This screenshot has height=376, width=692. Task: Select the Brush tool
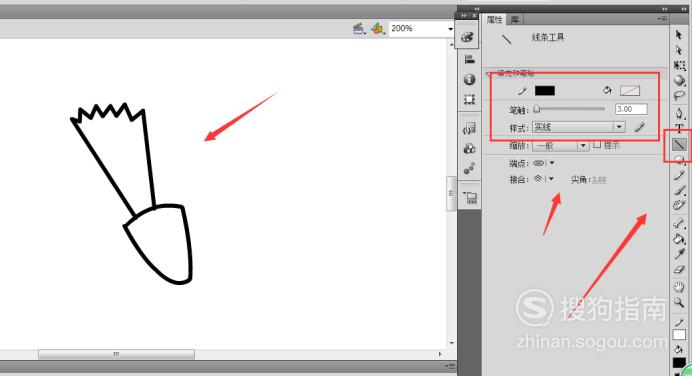point(679,190)
